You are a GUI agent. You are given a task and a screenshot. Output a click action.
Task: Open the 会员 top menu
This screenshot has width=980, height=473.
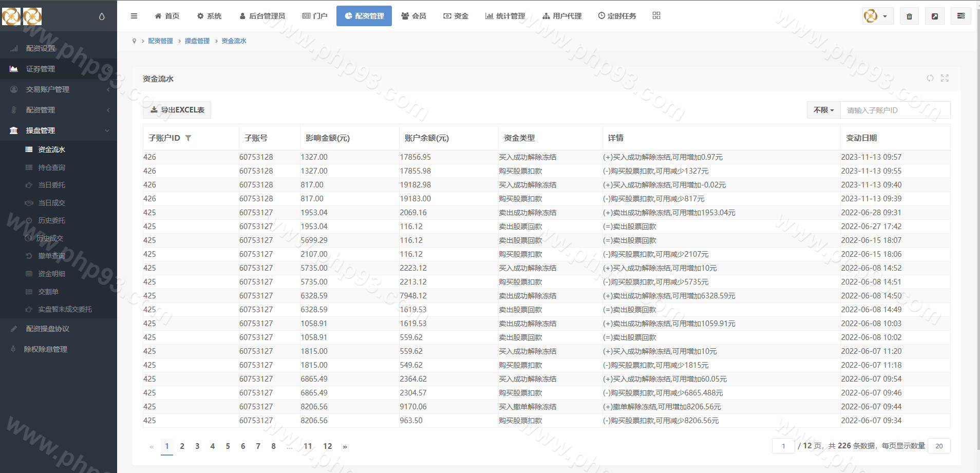coord(413,16)
